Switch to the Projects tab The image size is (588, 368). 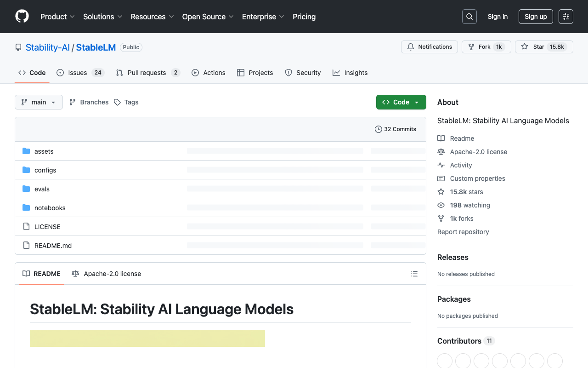pos(255,73)
